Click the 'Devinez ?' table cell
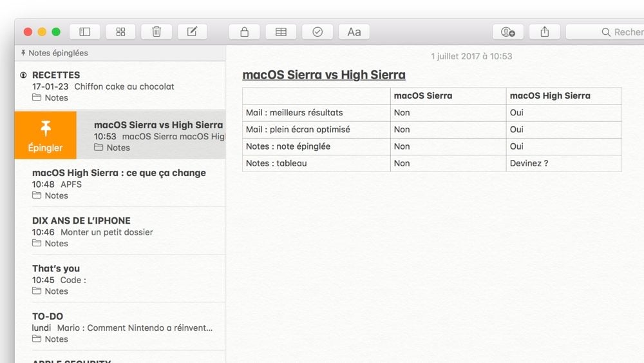 coord(564,163)
